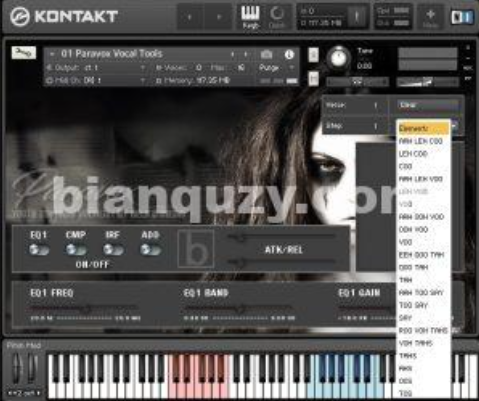The height and width of the screenshot is (401, 479).
Task: Turn the Tune knob
Action: tap(339, 58)
